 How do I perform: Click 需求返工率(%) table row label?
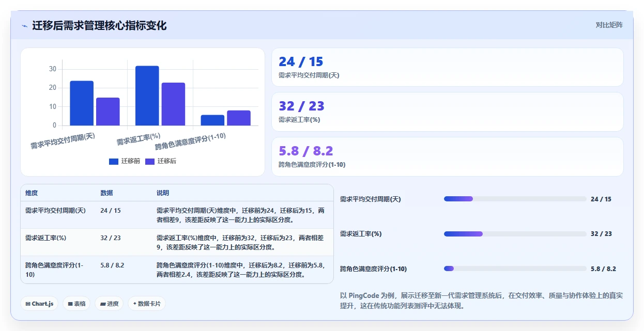pos(46,238)
